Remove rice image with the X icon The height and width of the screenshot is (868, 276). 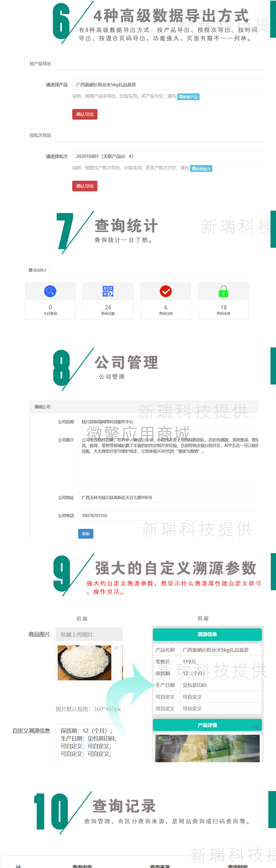click(x=116, y=648)
